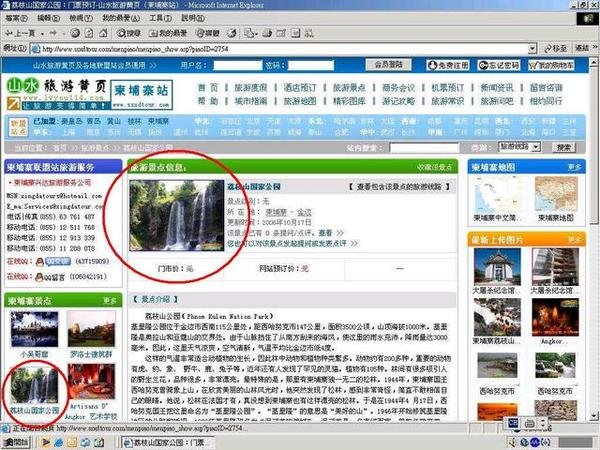Viewport: 600px width, 450px height.
Task: Open the address bar dropdown arrow
Action: click(x=532, y=49)
